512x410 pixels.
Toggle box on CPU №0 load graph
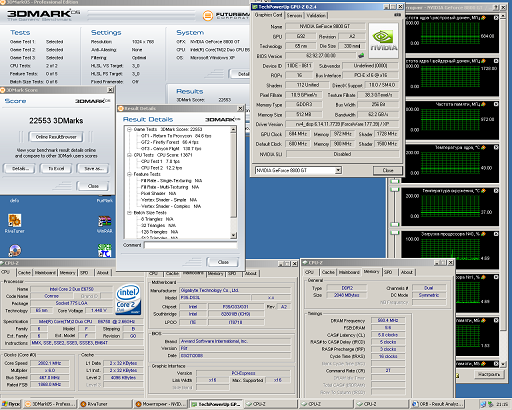496,234
